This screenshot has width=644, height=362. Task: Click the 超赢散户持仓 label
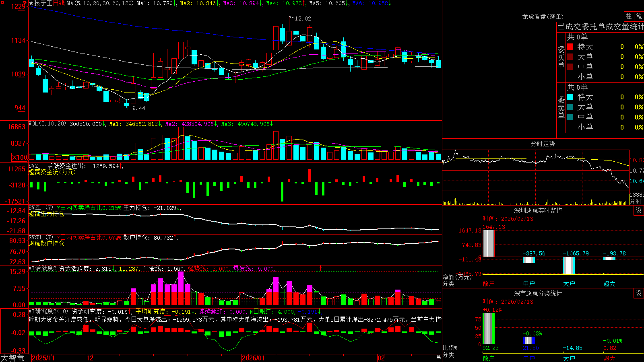click(x=46, y=244)
